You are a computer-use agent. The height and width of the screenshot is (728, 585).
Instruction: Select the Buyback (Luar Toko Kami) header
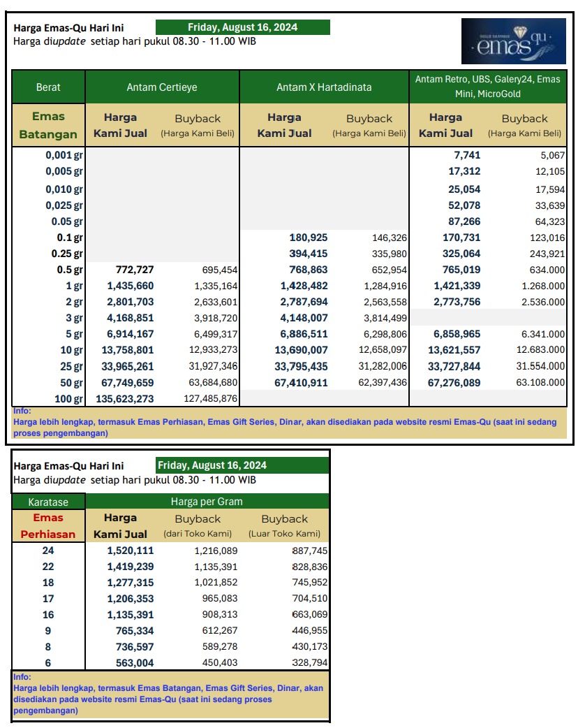284,525
